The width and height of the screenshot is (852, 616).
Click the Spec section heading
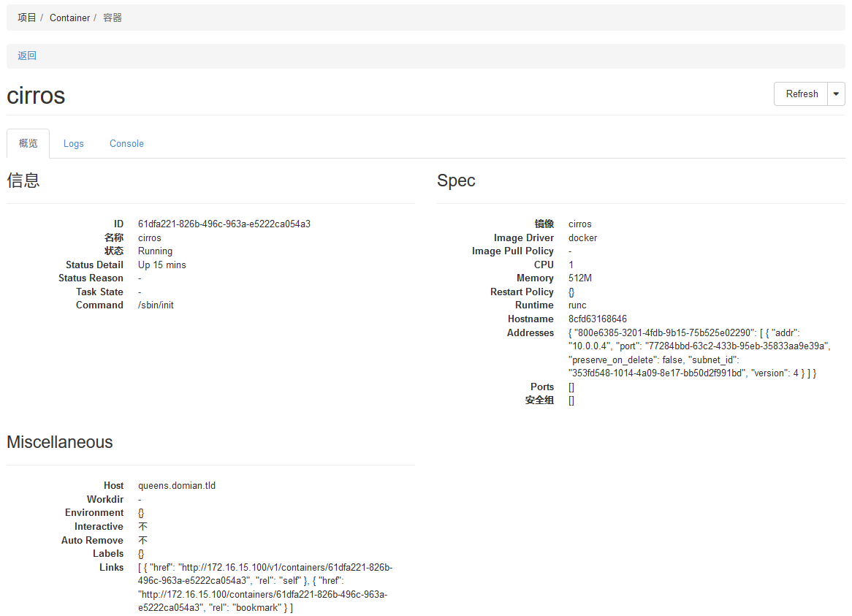pos(456,180)
